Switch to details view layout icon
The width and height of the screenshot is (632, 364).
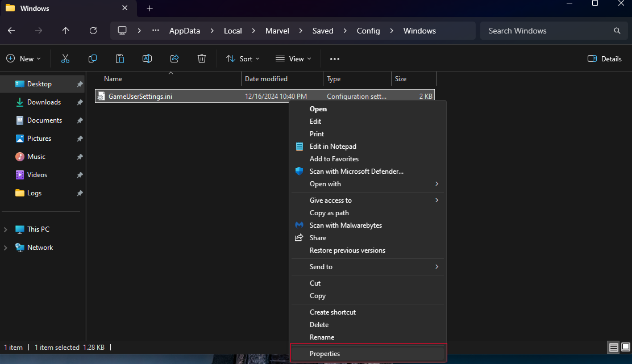[613, 347]
